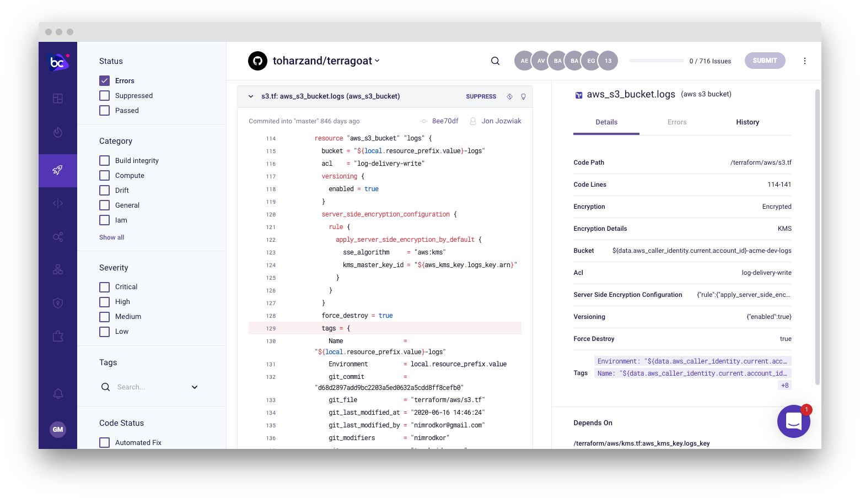Click Show all categories link
The width and height of the screenshot is (860, 504).
pyautogui.click(x=111, y=237)
